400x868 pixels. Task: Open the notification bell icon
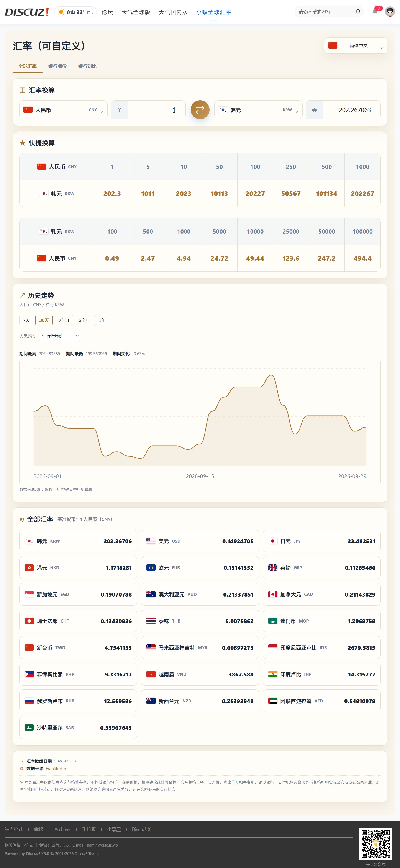[x=375, y=12]
